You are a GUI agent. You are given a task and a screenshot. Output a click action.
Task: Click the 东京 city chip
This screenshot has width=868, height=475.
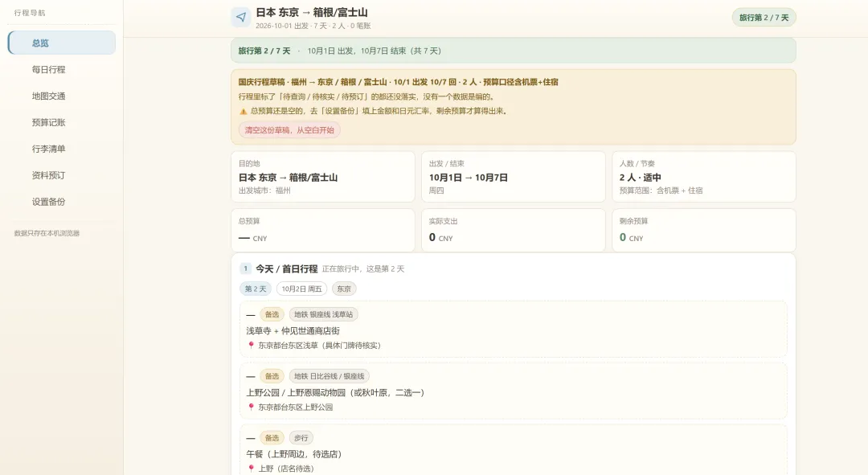pos(344,289)
